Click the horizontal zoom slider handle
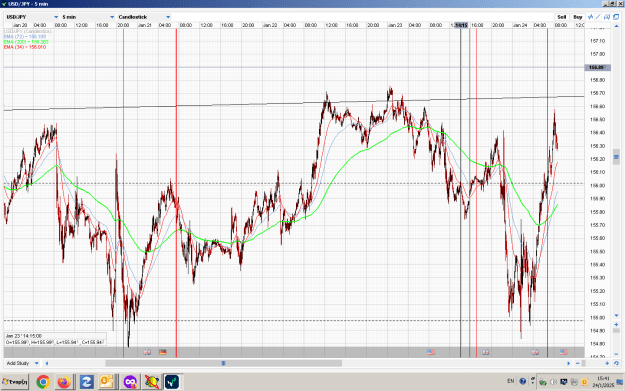The width and height of the screenshot is (625, 391). pyautogui.click(x=584, y=363)
